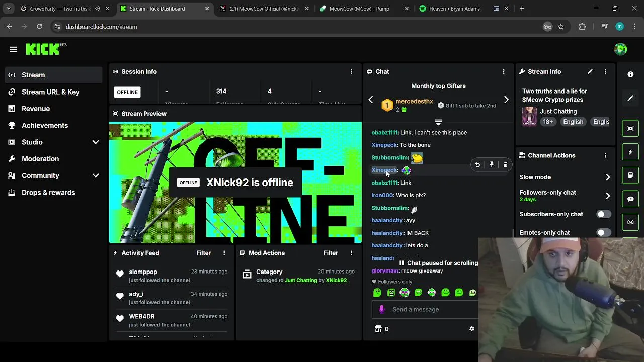Viewport: 644px width, 362px height.
Task: Bookmark this page with star icon
Action: [561, 27]
